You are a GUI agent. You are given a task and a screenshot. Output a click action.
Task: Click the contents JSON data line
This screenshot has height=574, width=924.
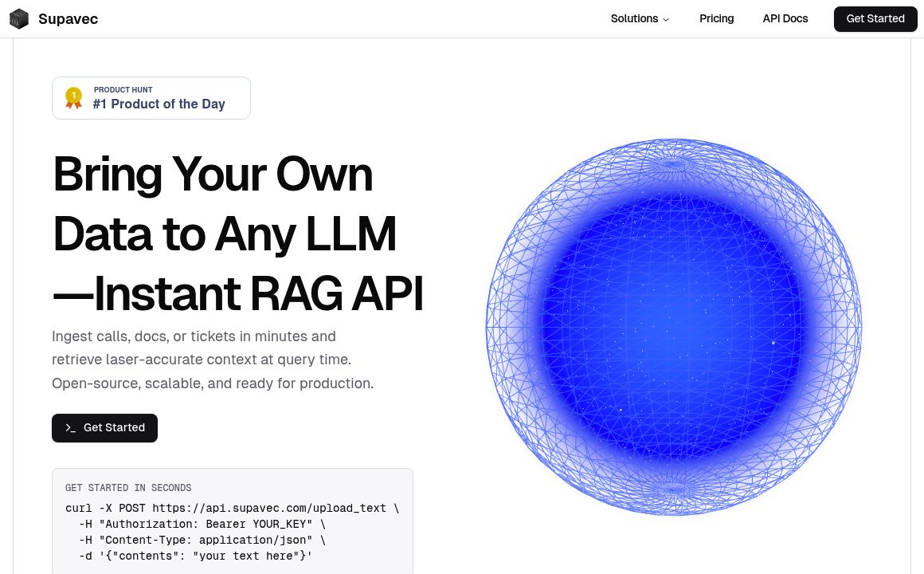click(x=195, y=556)
